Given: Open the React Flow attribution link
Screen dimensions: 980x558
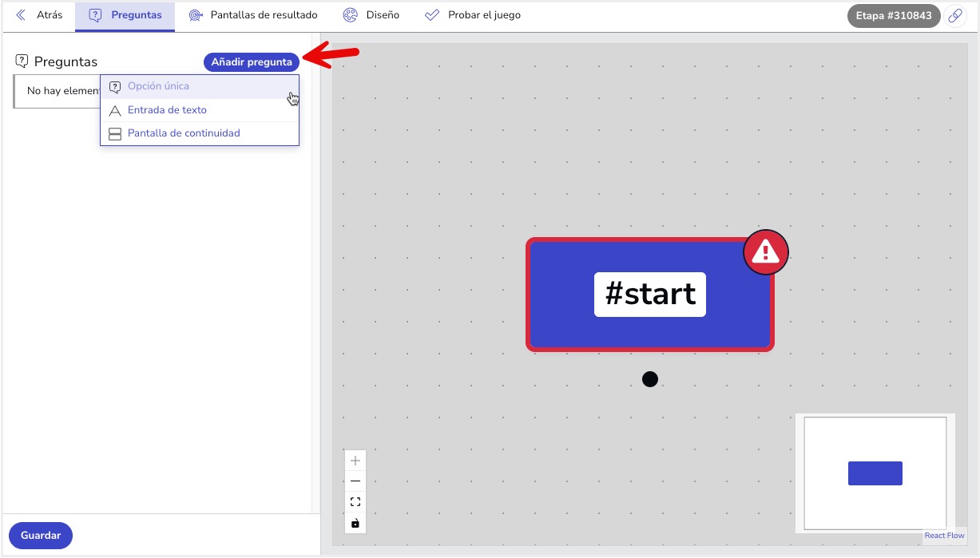Looking at the screenshot, I should [944, 536].
